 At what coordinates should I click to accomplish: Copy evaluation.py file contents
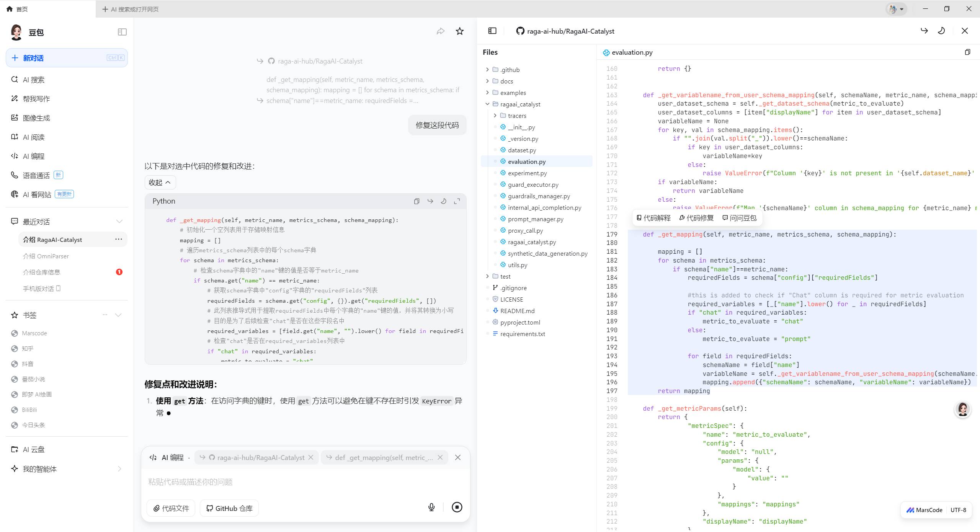pos(967,52)
